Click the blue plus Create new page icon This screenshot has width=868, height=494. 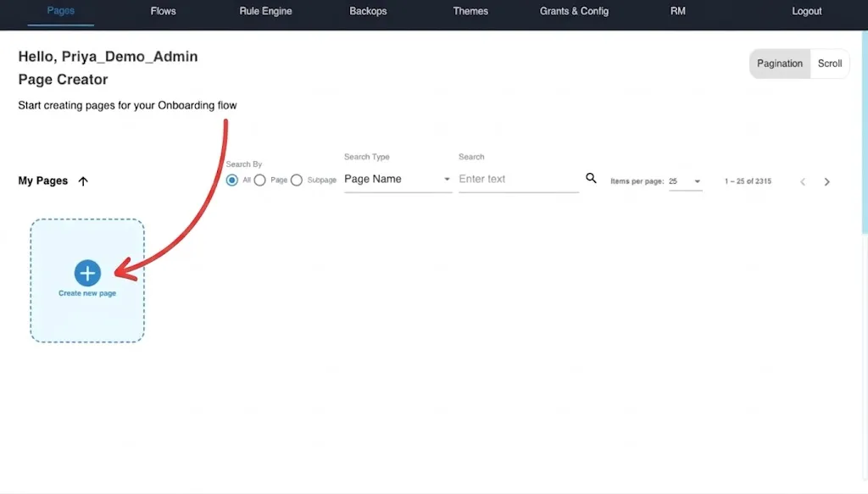click(87, 273)
